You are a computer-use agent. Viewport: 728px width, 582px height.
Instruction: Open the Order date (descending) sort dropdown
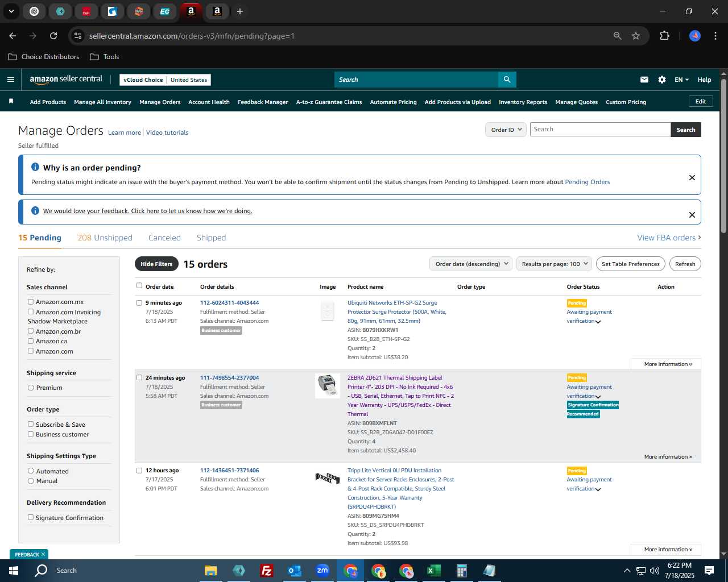click(x=471, y=264)
